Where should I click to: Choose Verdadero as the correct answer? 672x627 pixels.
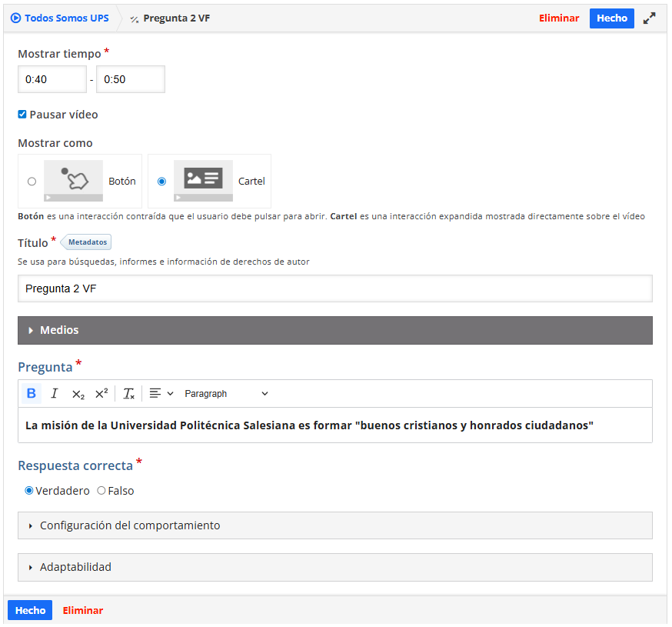29,491
